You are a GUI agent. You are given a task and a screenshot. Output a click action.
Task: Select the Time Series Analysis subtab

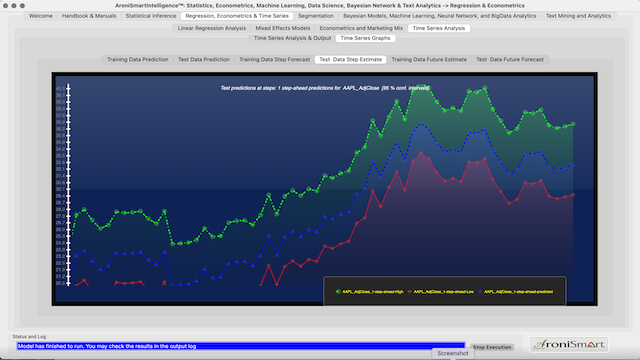click(x=439, y=28)
